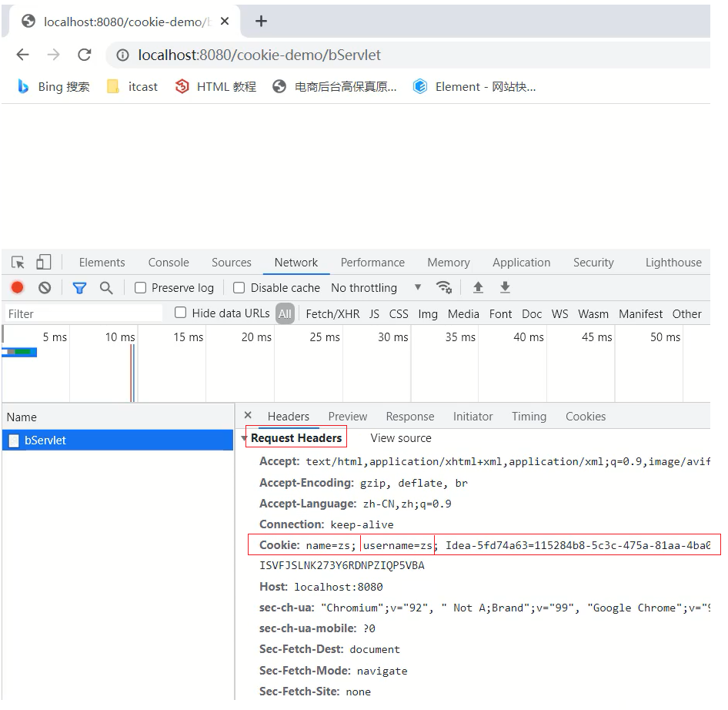Select the Fetch/XHR filter button
Screen dimensions: 728x710
pyautogui.click(x=332, y=314)
